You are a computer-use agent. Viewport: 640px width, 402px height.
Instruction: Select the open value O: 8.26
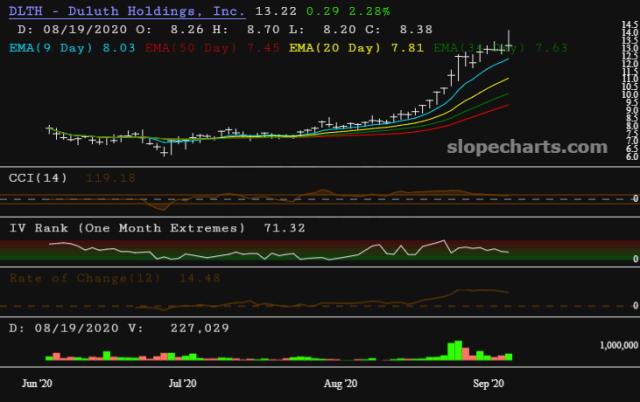pos(169,29)
